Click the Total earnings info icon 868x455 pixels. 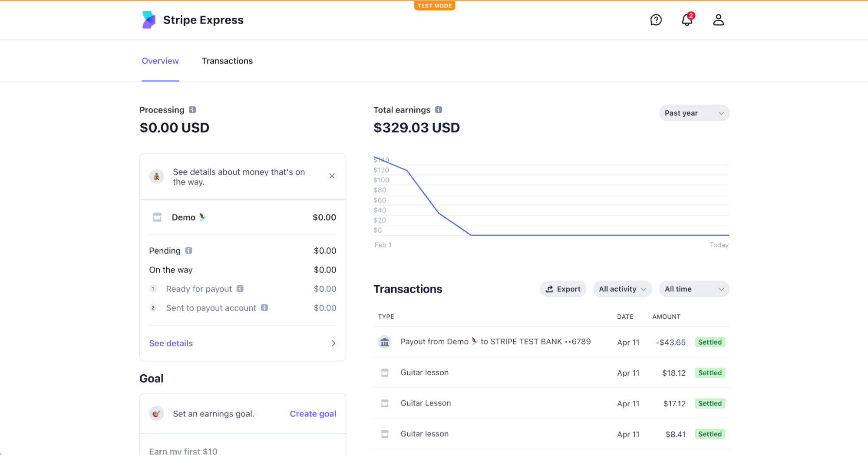click(438, 110)
